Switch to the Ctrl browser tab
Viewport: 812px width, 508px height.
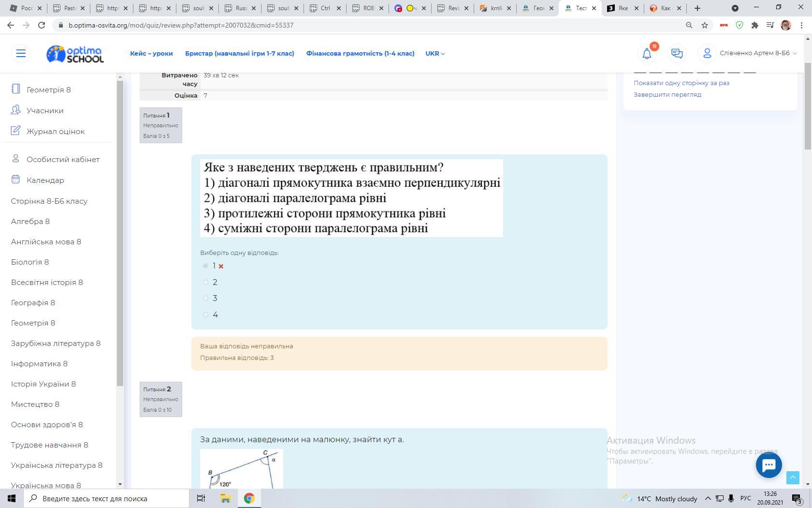coord(325,8)
